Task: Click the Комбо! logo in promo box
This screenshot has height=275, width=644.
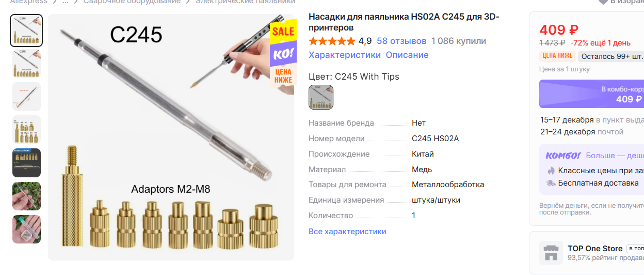Action: pyautogui.click(x=563, y=156)
